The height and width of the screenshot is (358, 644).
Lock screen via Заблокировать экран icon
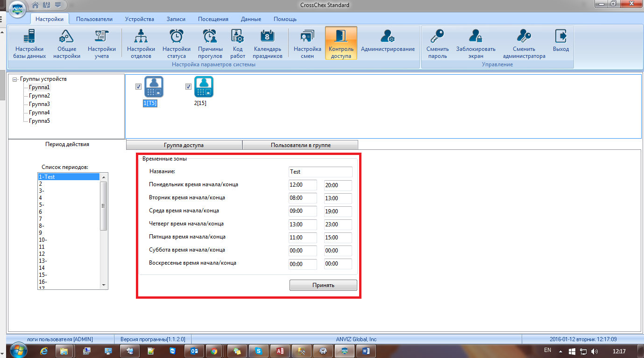tap(476, 43)
